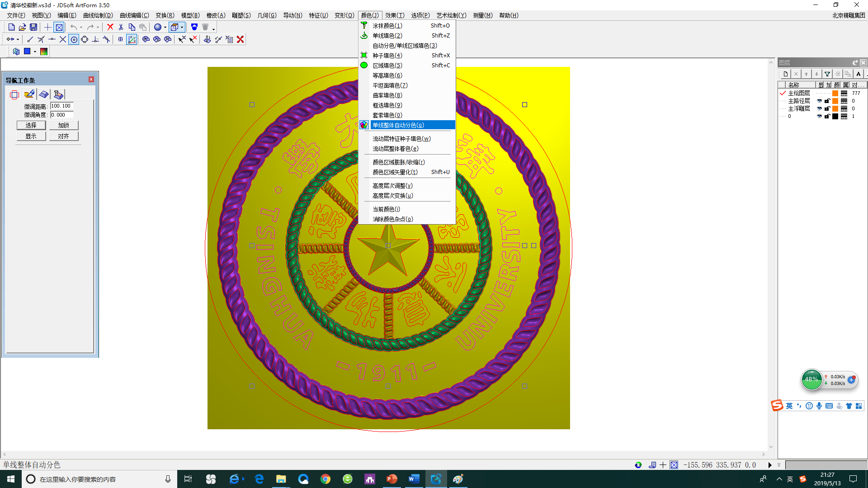Choose 种子填色(4) from the color menu

[407, 56]
